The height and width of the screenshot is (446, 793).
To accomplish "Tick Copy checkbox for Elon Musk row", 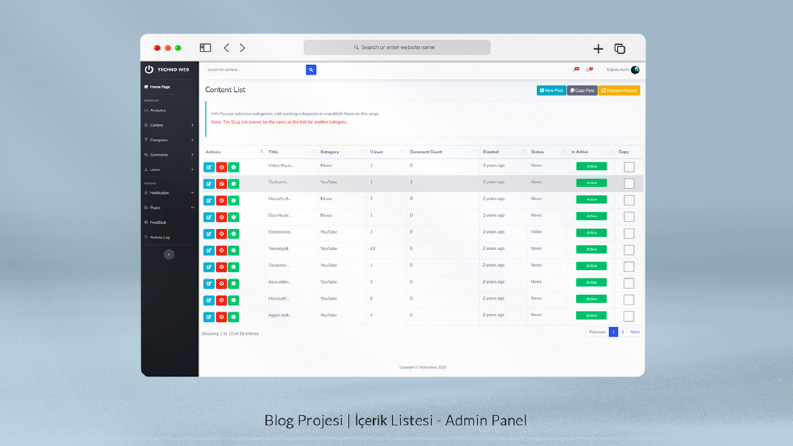I will pos(629,217).
